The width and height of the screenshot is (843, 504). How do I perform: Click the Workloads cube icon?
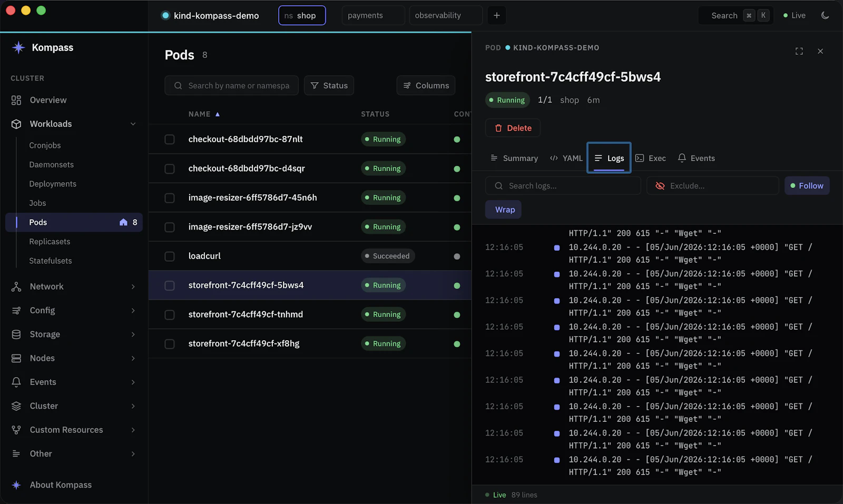(16, 124)
